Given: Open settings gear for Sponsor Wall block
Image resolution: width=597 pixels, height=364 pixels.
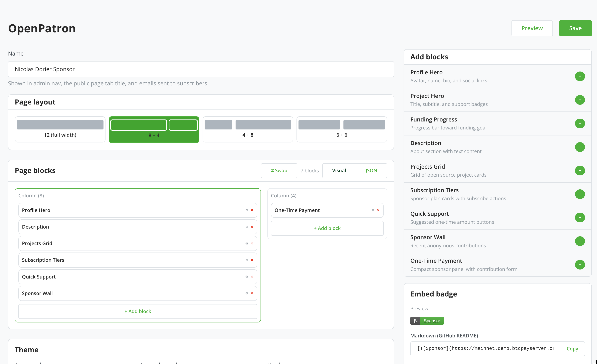Looking at the screenshot, I should pyautogui.click(x=247, y=293).
